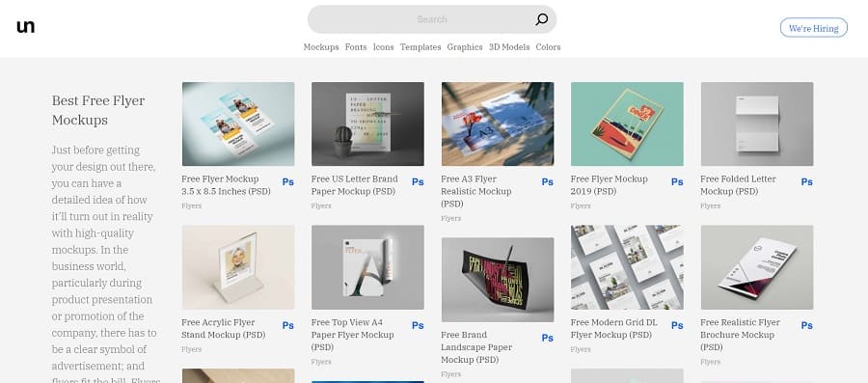
Task: Click Ps icon beside Free Folded Letter Mockup
Action: [x=807, y=182]
